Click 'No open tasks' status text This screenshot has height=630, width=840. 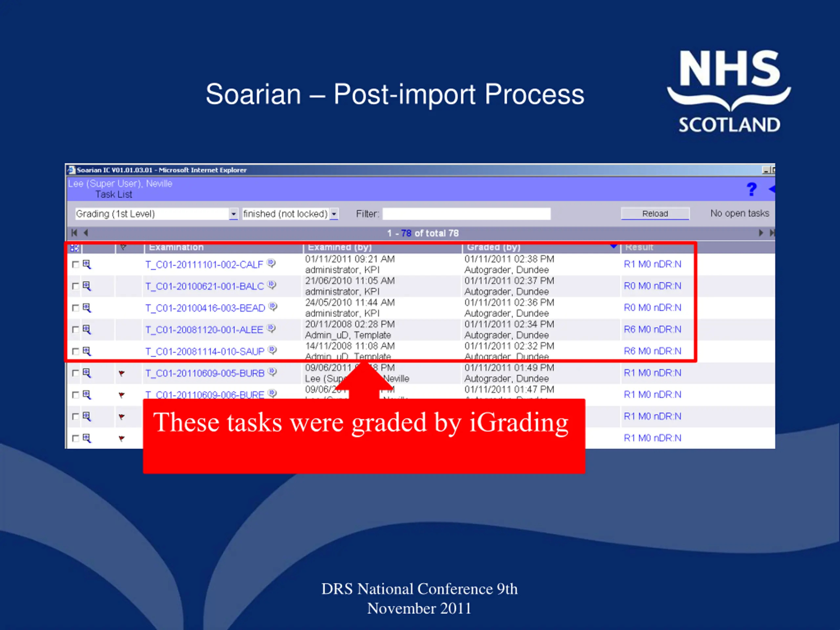coord(740,213)
